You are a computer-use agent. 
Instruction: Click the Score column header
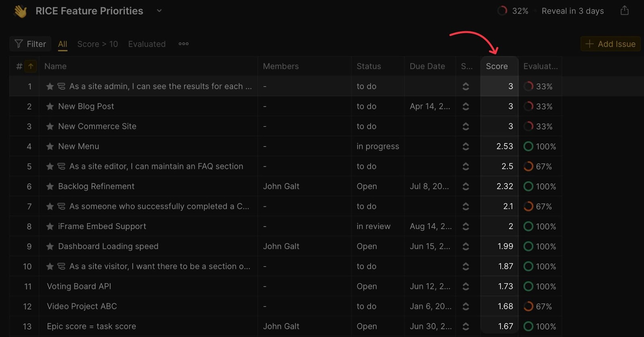497,66
